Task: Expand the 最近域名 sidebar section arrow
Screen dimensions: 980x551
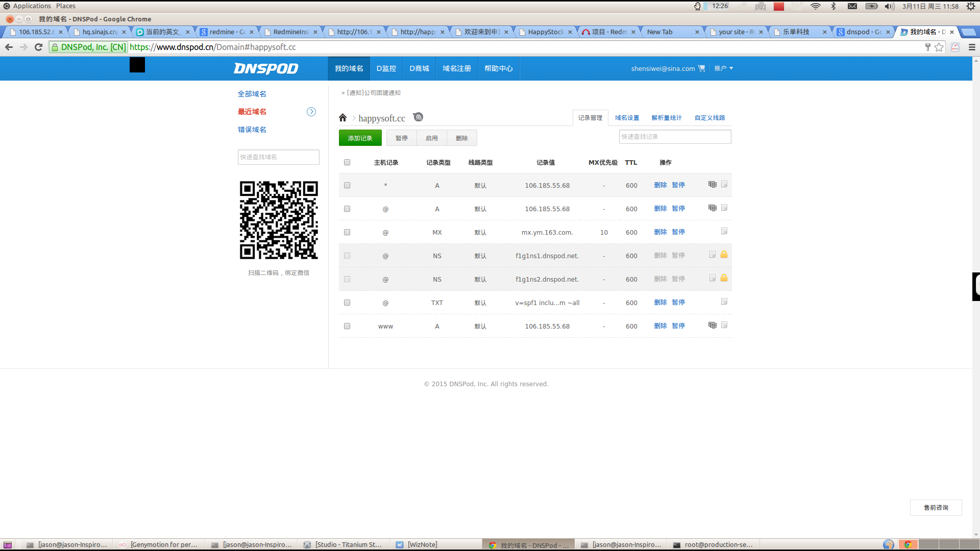Action: point(311,111)
